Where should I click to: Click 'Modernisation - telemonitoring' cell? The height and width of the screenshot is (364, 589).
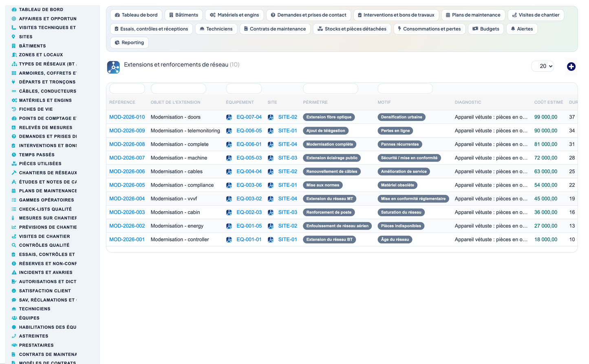click(185, 131)
